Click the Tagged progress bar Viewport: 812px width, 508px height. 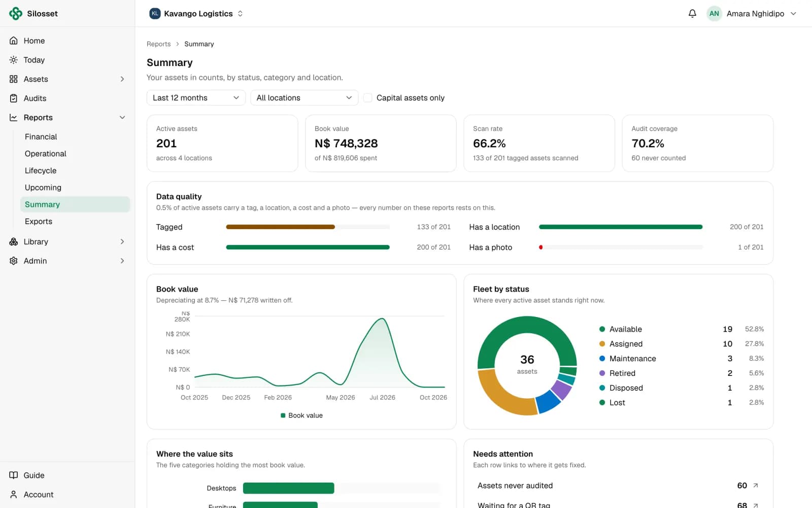click(308, 227)
